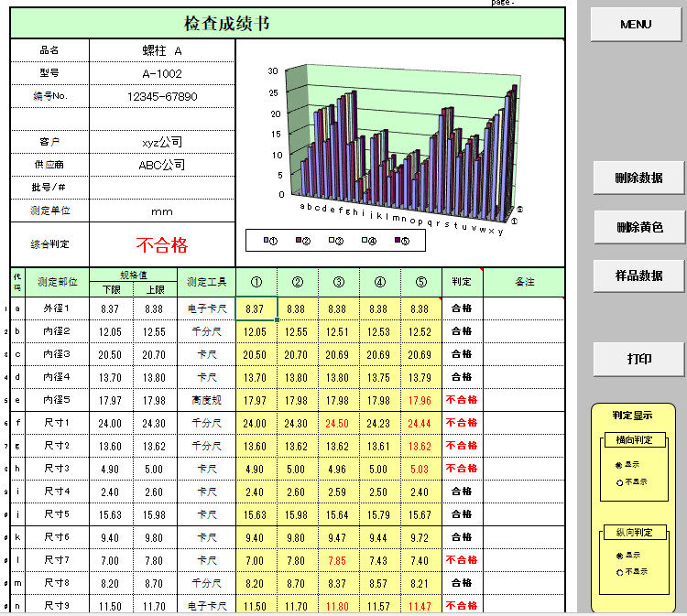Viewport: 687px width, 616px height.
Task: Click the 备注 cell for row 外径1
Action: [x=524, y=308]
